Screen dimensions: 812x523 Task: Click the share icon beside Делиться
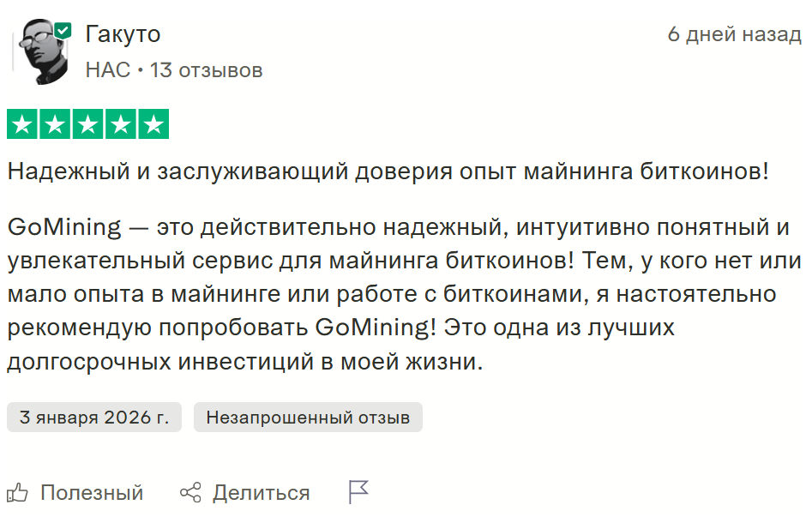point(190,493)
